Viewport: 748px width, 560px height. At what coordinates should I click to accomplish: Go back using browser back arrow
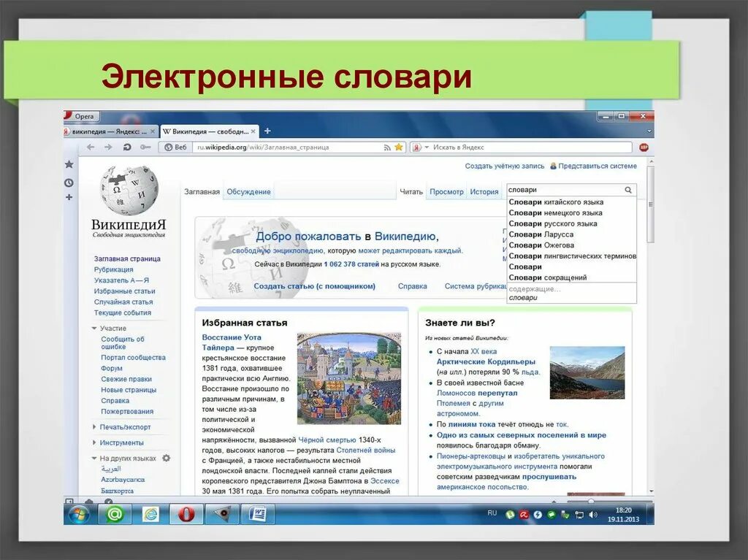(x=91, y=147)
